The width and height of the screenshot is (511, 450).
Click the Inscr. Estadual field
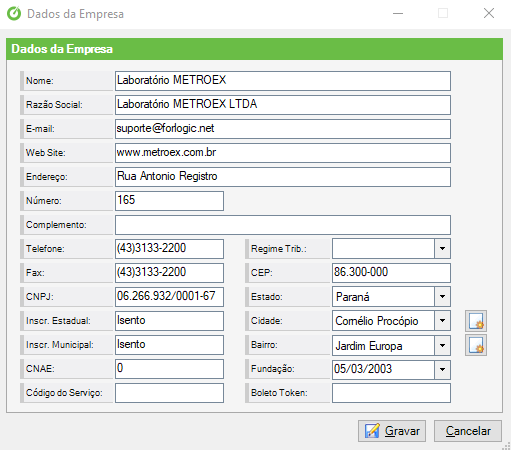(169, 321)
